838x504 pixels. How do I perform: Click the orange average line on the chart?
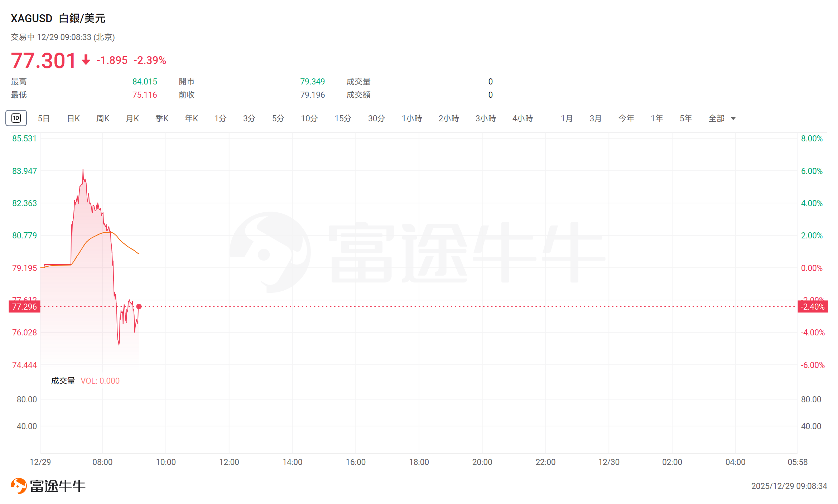pos(125,244)
